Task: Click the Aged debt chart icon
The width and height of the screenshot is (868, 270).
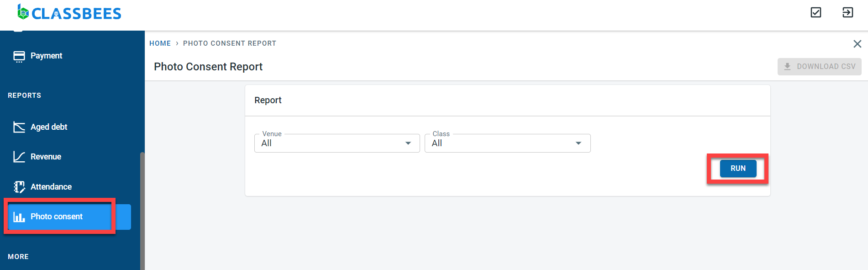Action: pos(19,127)
